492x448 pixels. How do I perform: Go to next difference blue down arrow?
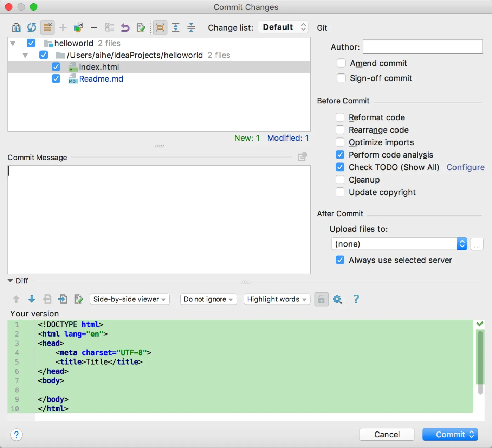pyautogui.click(x=32, y=299)
